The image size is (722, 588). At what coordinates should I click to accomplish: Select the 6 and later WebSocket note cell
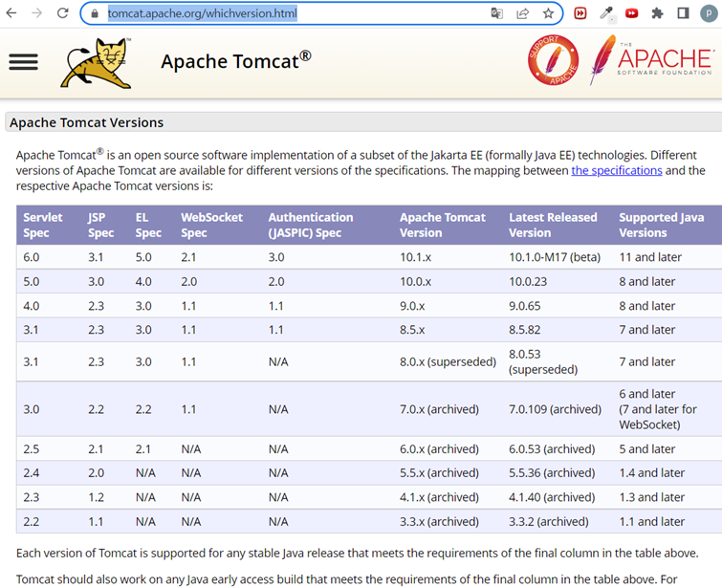(658, 409)
